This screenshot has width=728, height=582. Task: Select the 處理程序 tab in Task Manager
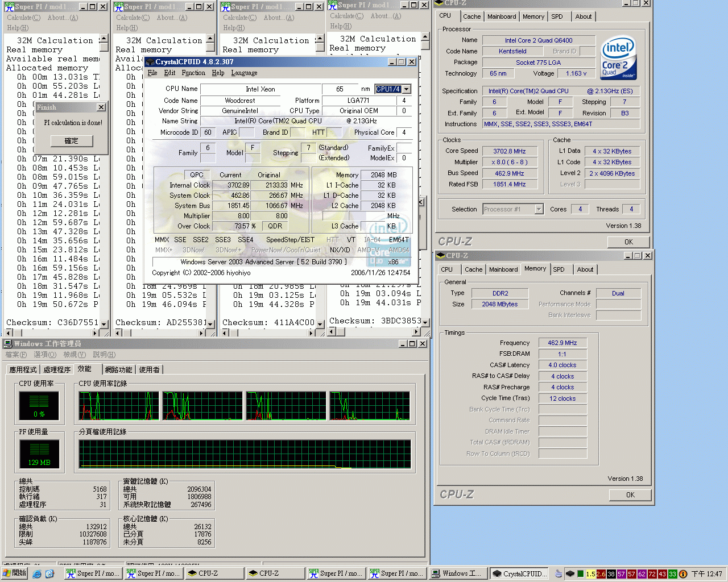click(x=57, y=369)
